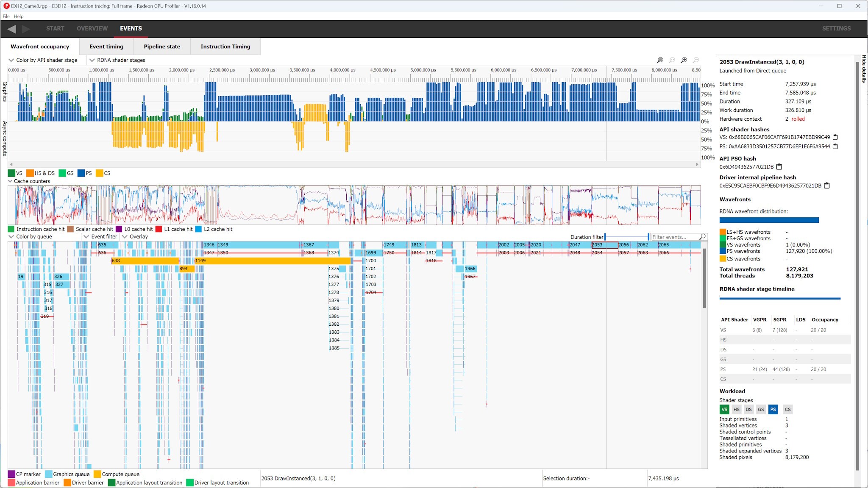Go forward with the navigation right arrow
Viewport: 868px width, 488px height.
pos(26,29)
